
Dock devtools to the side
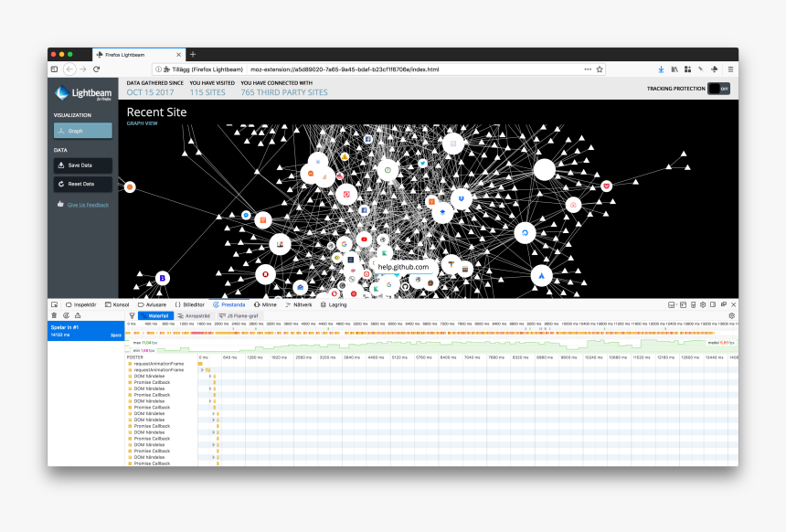coord(713,304)
